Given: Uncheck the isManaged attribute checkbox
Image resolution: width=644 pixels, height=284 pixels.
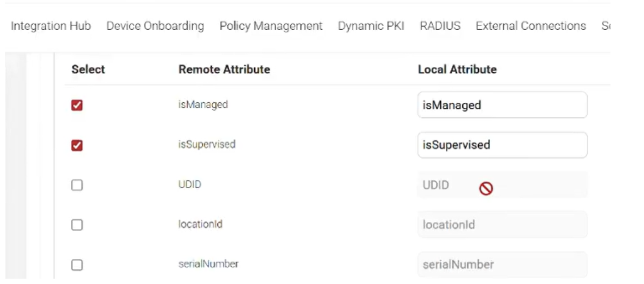Looking at the screenshot, I should click(77, 105).
